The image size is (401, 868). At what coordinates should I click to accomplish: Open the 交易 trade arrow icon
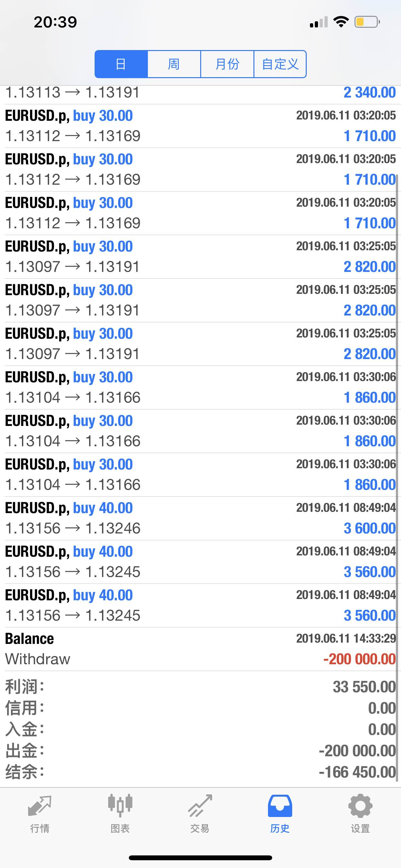pyautogui.click(x=200, y=805)
